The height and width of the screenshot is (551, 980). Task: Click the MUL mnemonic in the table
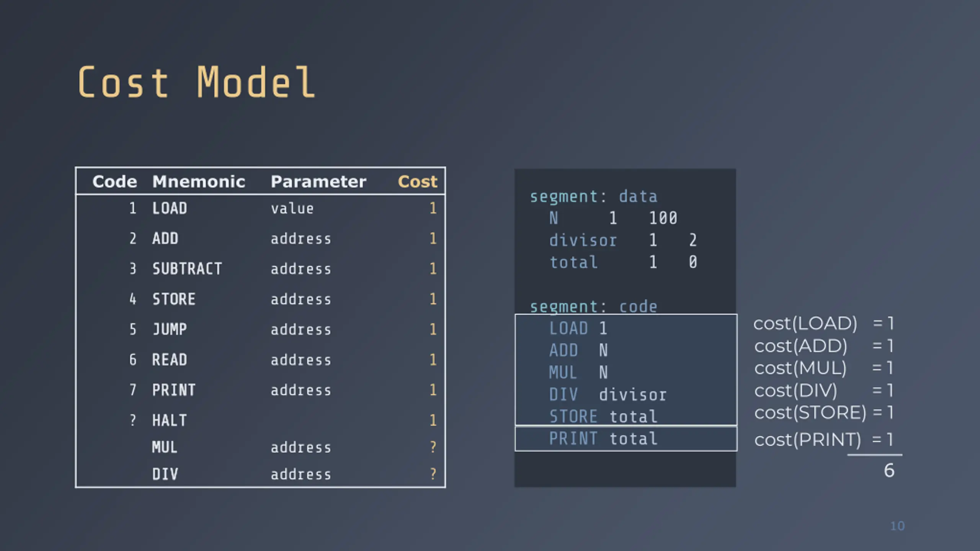(x=165, y=447)
